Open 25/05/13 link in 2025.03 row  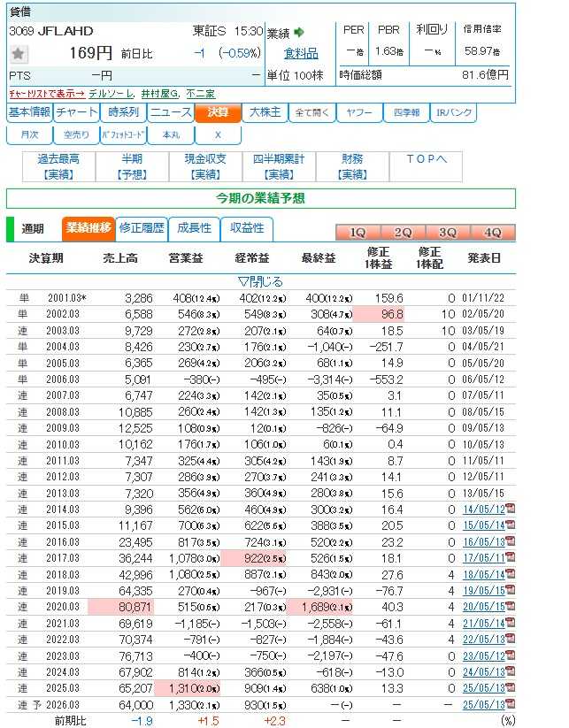[x=483, y=688]
